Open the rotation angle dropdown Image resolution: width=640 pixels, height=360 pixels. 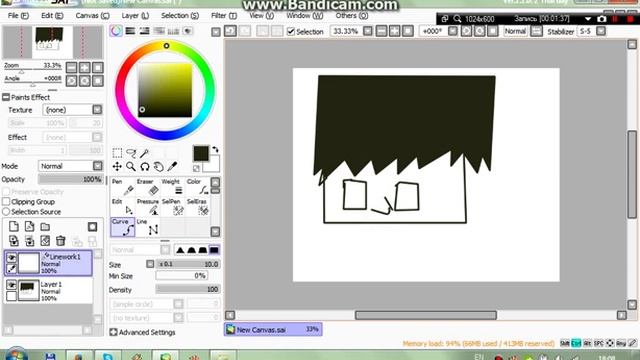(453, 31)
